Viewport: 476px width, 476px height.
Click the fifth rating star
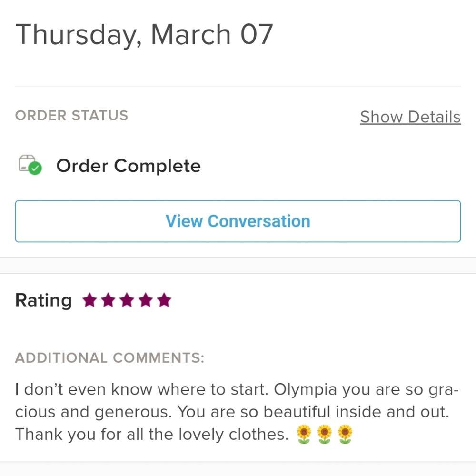pos(164,300)
